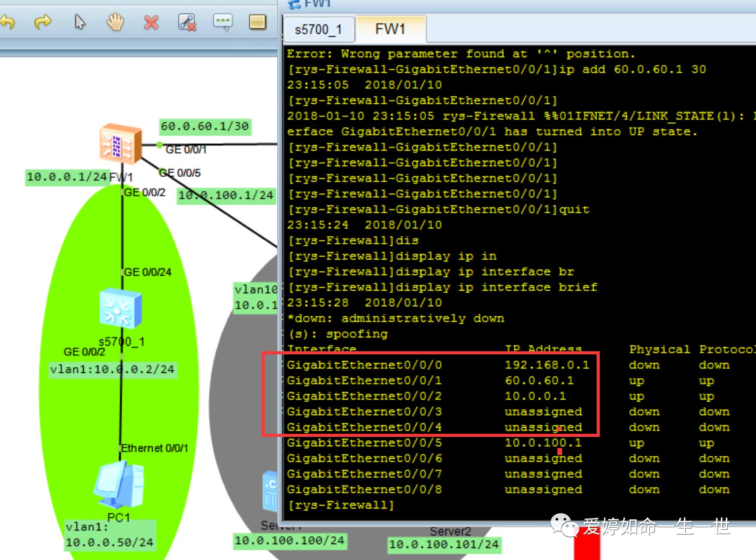This screenshot has width=756, height=560.
Task: Click the '[rys-Firewall]dis' command line
Action: pos(353,240)
